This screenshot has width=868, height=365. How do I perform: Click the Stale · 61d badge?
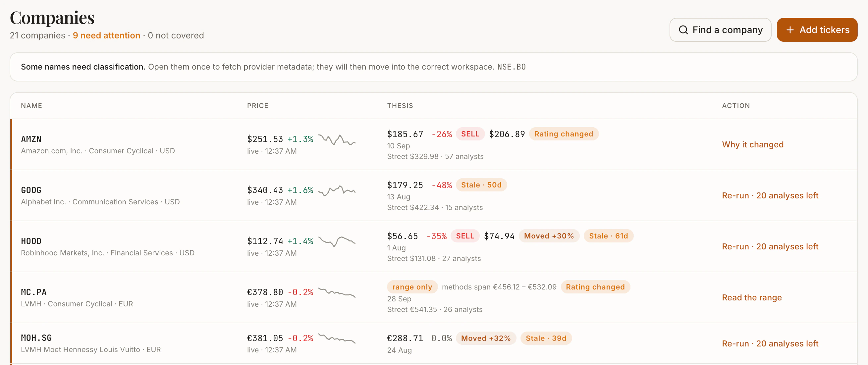point(608,236)
